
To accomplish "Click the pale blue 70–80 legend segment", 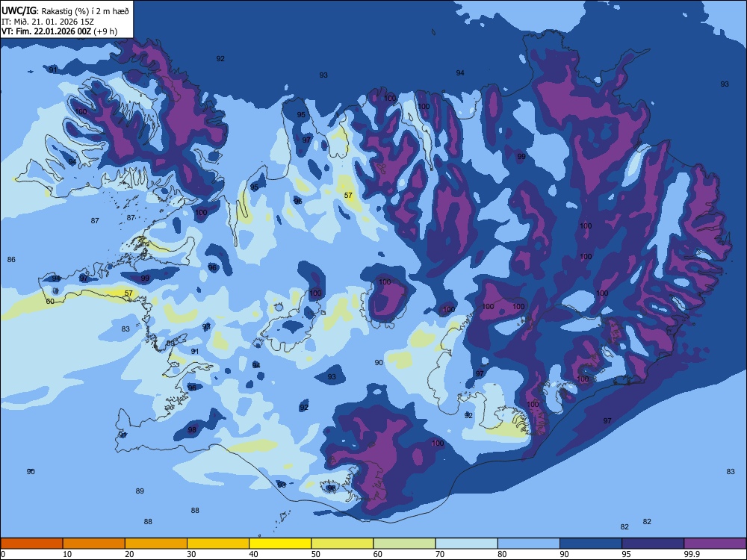I will 466,544.
